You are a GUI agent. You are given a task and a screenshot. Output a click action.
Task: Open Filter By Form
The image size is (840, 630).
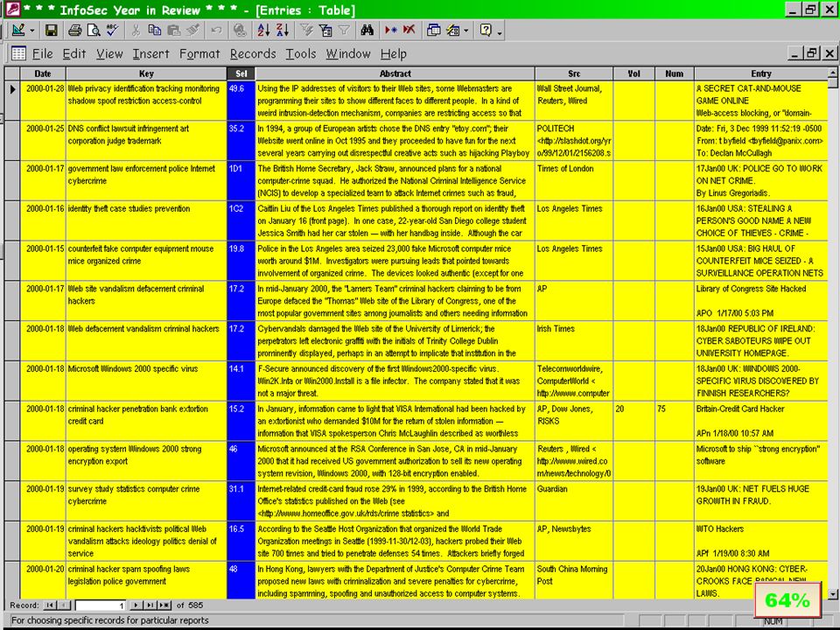[325, 31]
